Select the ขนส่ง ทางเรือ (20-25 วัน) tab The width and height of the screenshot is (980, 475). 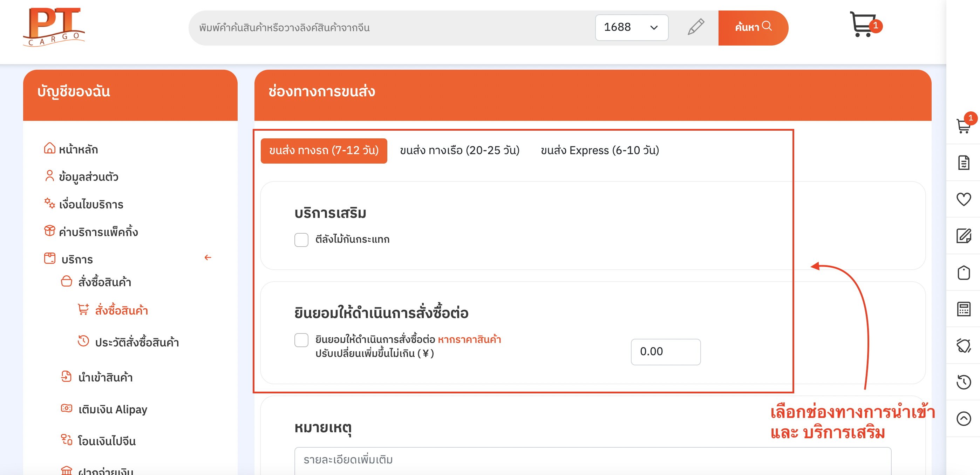click(460, 151)
